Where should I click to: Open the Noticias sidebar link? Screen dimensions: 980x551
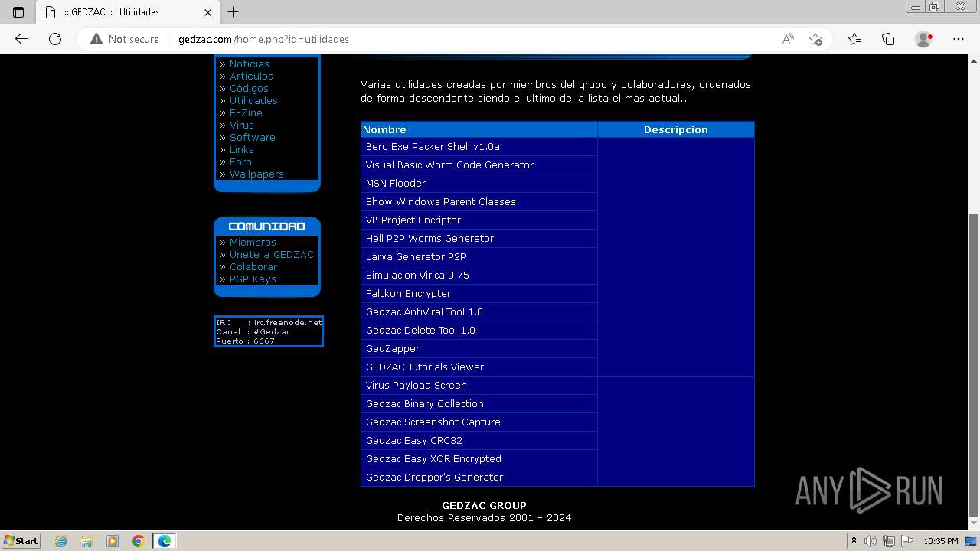point(249,64)
